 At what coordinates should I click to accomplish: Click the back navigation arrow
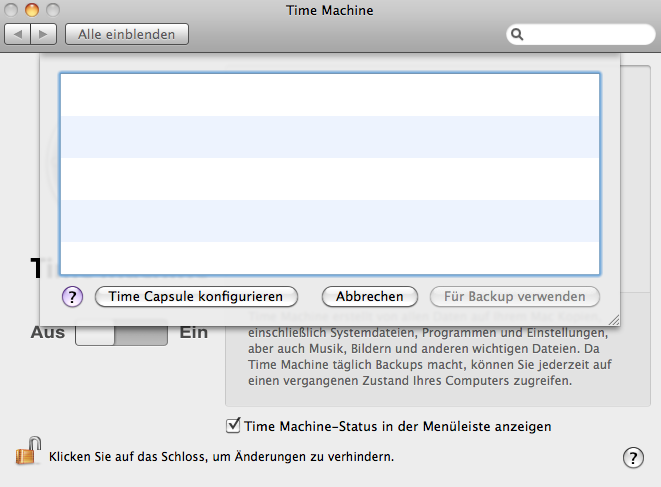tap(17, 34)
